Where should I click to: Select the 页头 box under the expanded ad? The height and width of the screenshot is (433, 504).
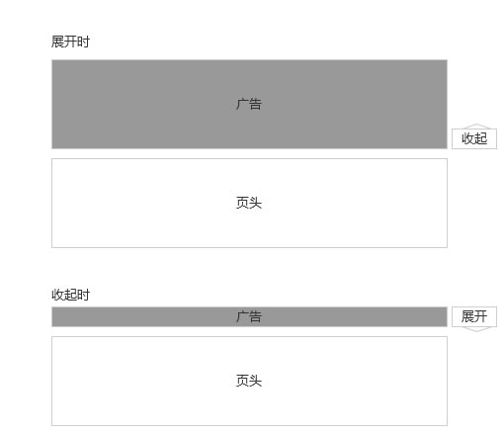(x=249, y=203)
